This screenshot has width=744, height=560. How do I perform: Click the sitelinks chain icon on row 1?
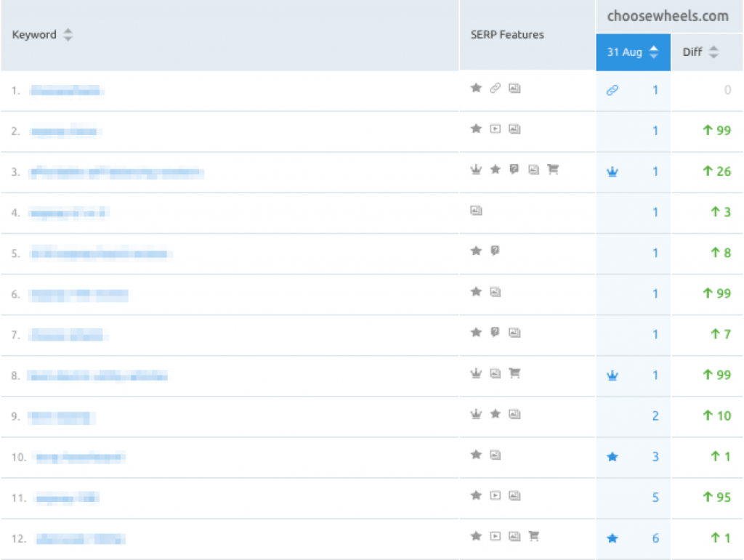click(x=496, y=87)
